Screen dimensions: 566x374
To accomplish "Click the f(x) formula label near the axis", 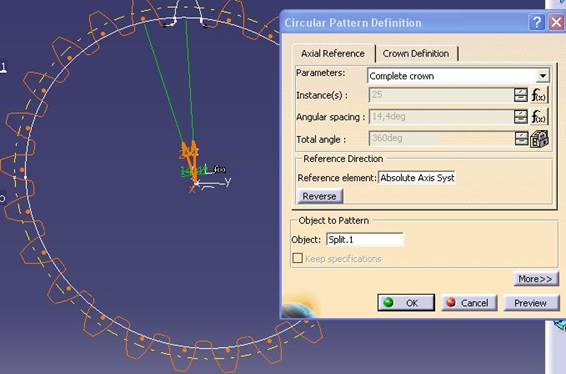I will pos(219,169).
